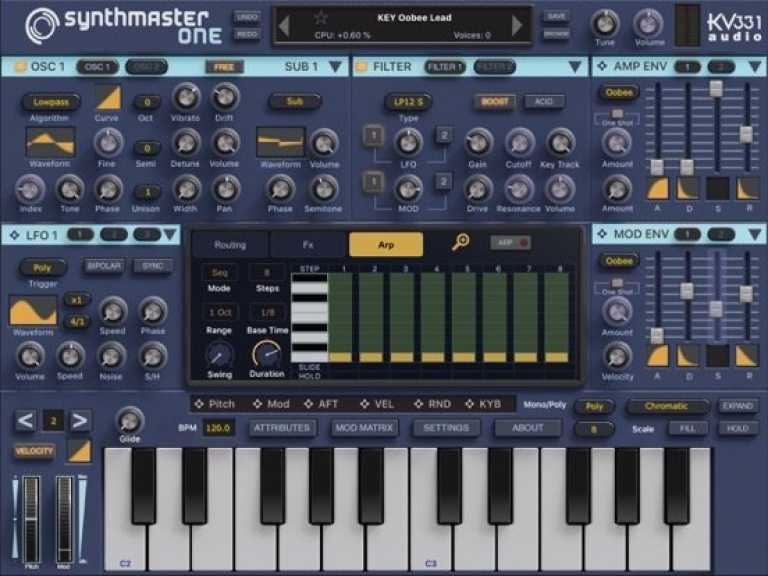Toggle LFO BIPOLAR mode
The width and height of the screenshot is (768, 576).
(x=104, y=266)
